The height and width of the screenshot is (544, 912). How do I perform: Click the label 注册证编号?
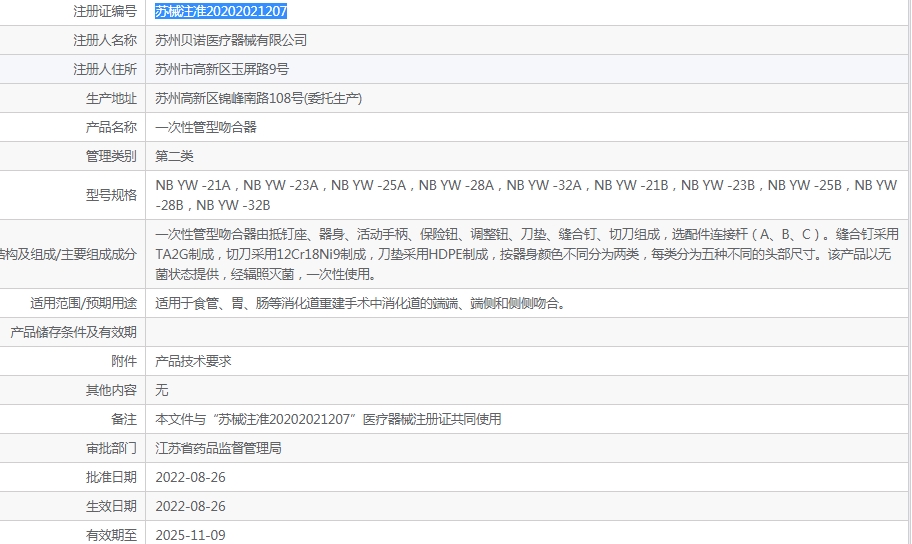105,11
